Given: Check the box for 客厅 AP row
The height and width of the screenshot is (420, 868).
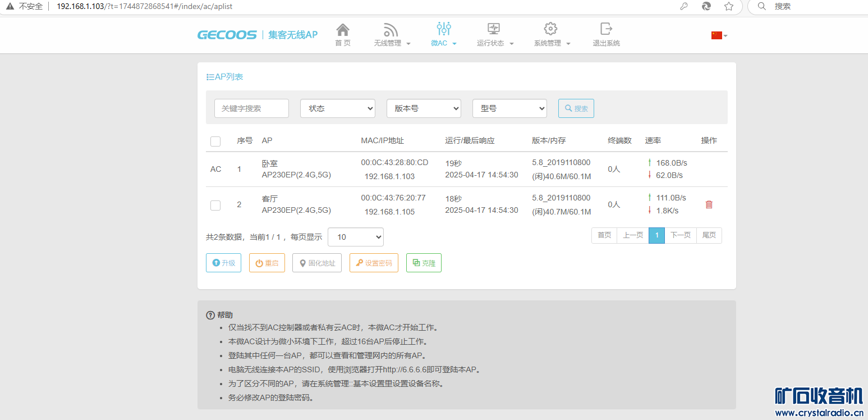Looking at the screenshot, I should point(215,205).
